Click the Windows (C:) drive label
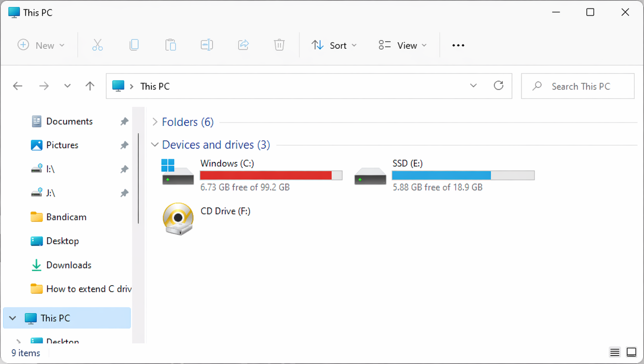Viewport: 644px width, 364px height. coord(227,163)
